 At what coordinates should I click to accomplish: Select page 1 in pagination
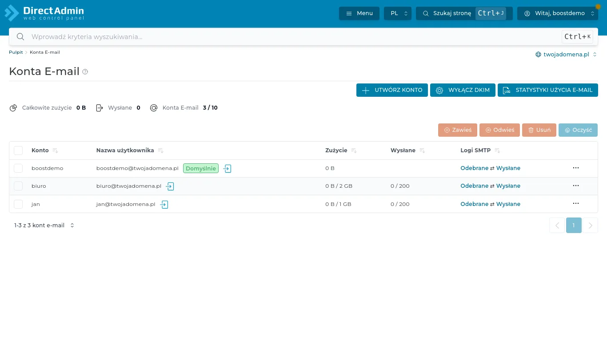coord(574,226)
